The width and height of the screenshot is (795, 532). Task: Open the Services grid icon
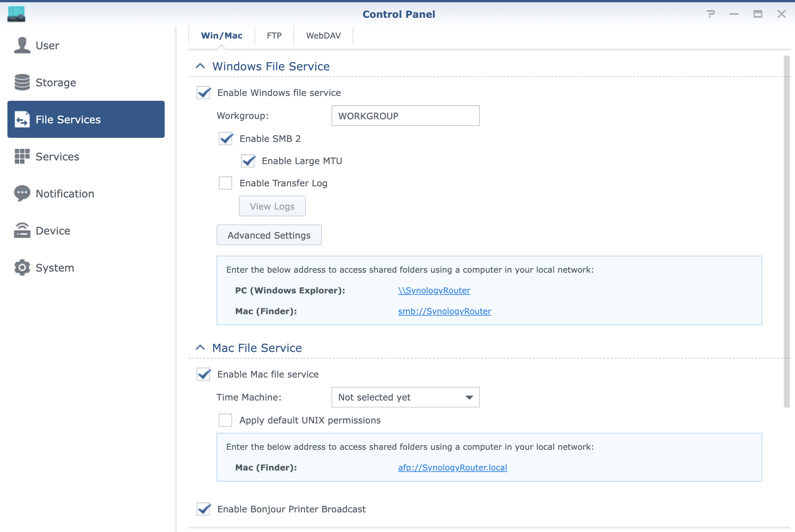pos(22,156)
